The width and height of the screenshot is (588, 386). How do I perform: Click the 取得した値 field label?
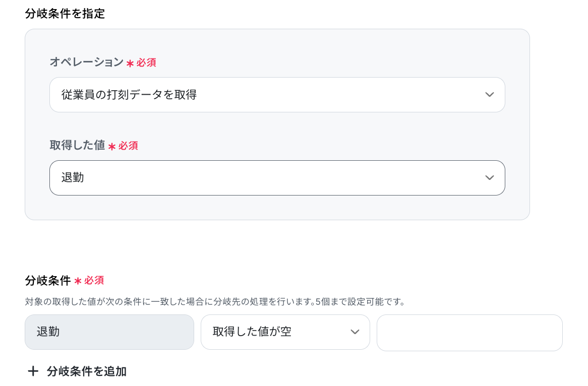(x=77, y=145)
